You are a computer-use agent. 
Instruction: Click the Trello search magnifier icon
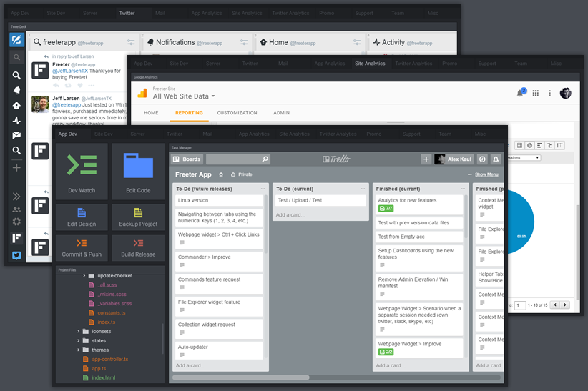[x=265, y=159]
